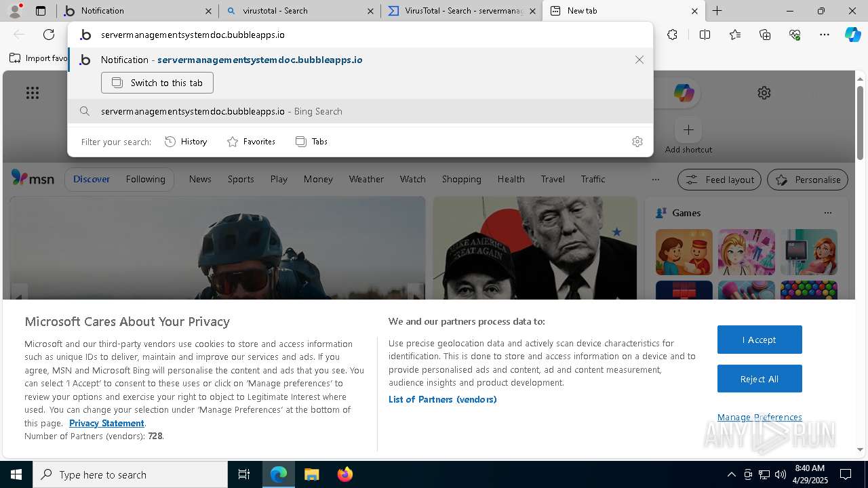Image resolution: width=868 pixels, height=488 pixels.
Task: Open File Explorer from taskbar
Action: pyautogui.click(x=311, y=474)
